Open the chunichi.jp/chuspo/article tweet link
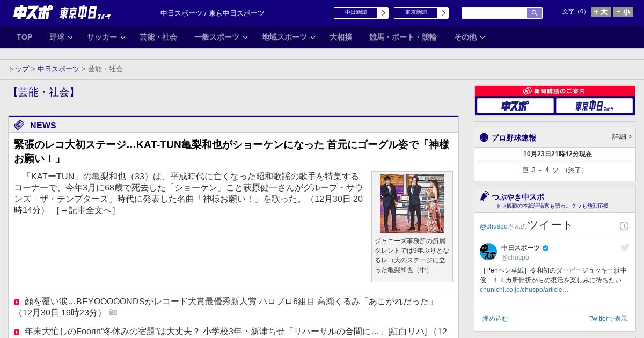 (524, 290)
